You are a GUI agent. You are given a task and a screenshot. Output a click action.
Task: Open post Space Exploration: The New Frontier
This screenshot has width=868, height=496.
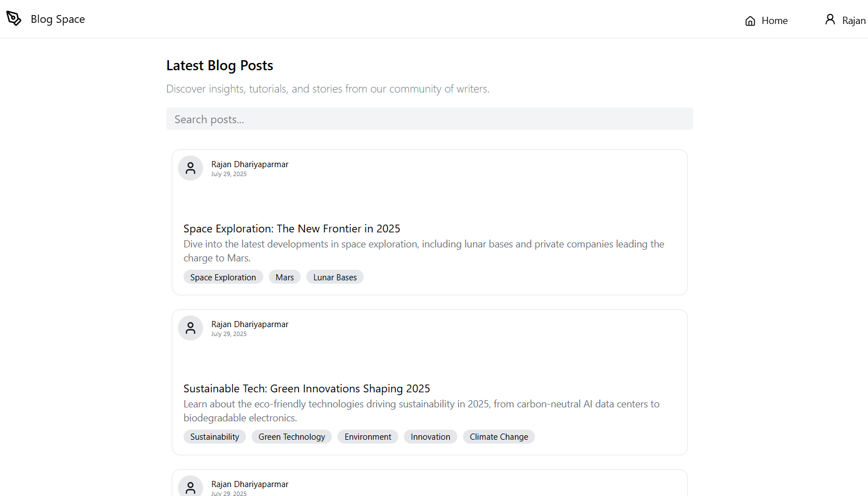click(x=292, y=228)
